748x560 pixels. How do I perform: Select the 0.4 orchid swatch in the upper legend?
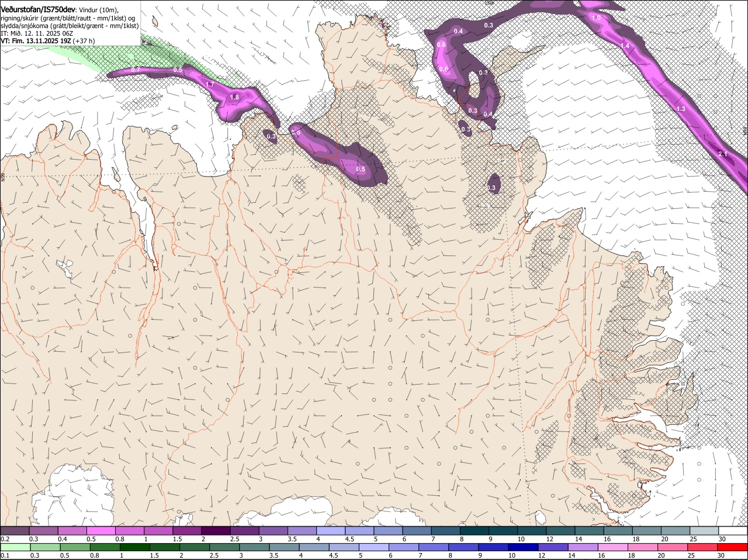(x=72, y=531)
